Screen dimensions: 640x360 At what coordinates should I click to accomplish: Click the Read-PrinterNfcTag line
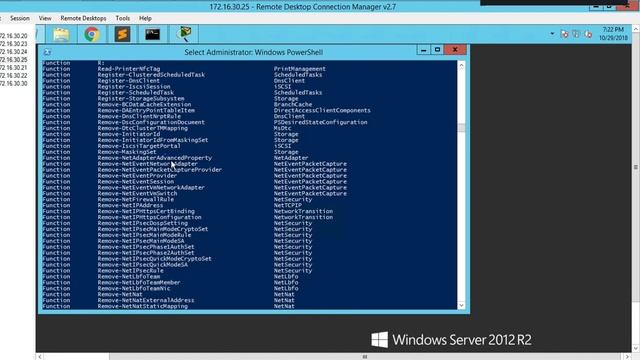[129, 69]
